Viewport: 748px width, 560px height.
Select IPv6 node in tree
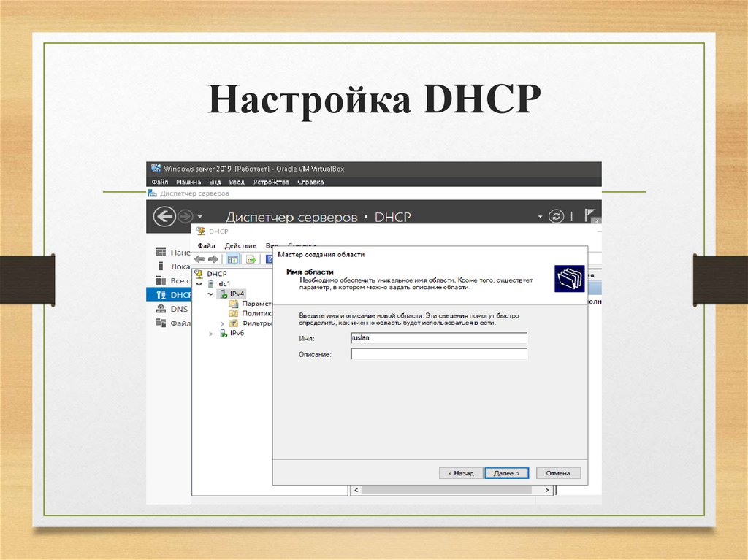pyautogui.click(x=237, y=333)
